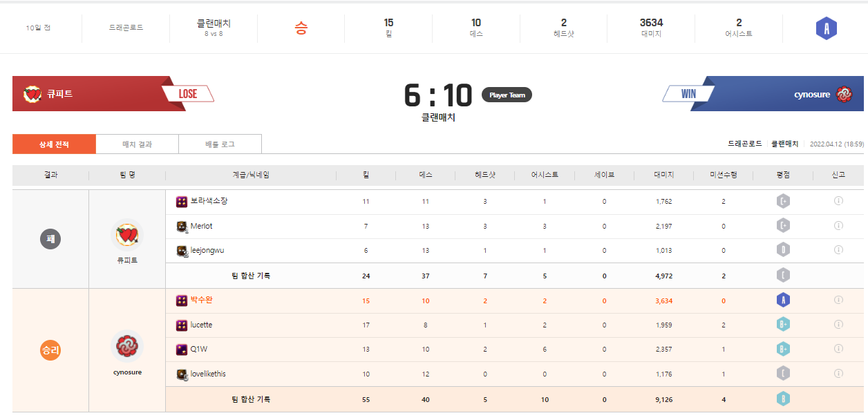The image size is (868, 420).
Task: Open the 큐피트 clan emblem in the table
Action: (127, 236)
